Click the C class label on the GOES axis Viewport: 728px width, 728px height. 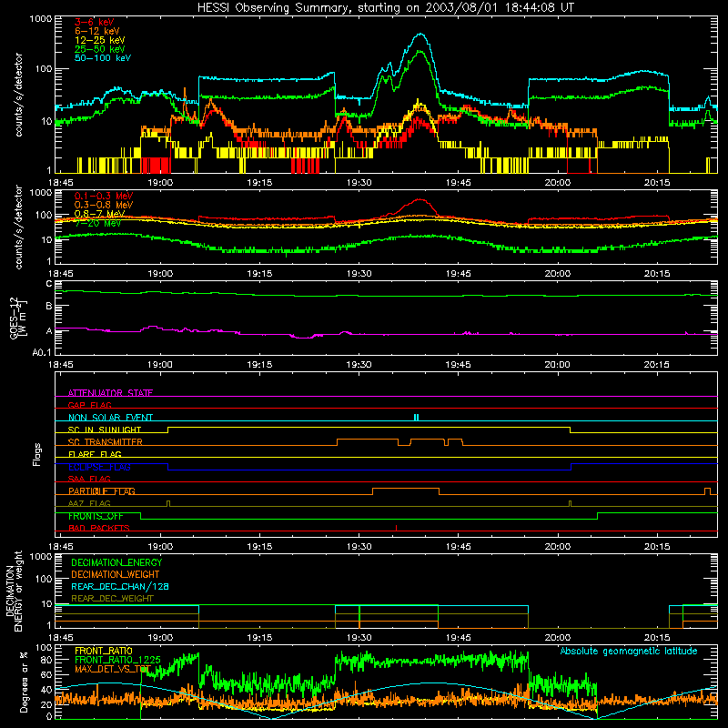pyautogui.click(x=49, y=284)
